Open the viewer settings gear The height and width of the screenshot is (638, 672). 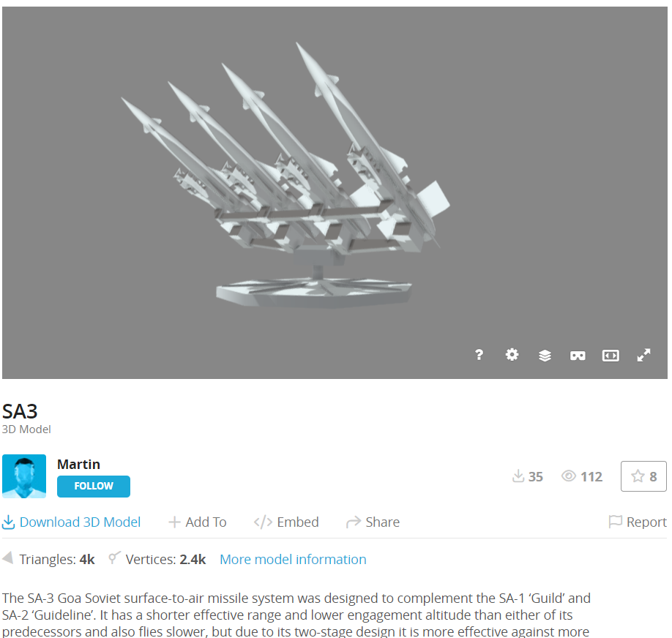(x=512, y=355)
